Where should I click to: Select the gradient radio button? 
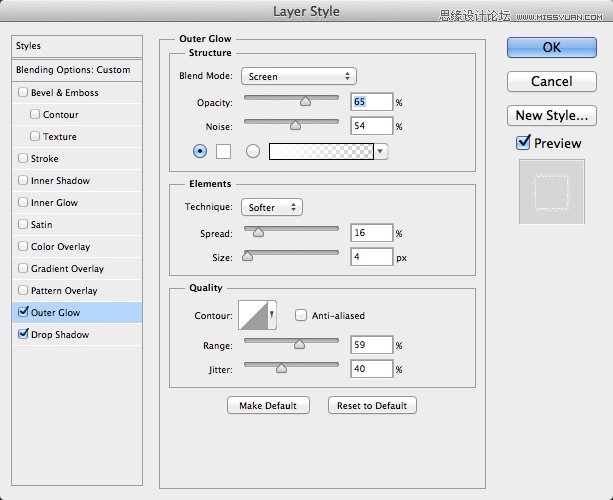click(252, 151)
